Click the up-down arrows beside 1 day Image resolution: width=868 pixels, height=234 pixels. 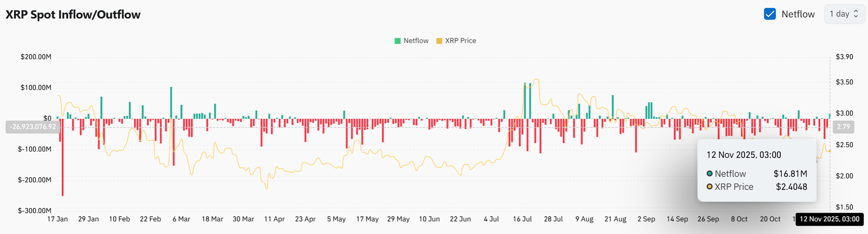pos(856,14)
